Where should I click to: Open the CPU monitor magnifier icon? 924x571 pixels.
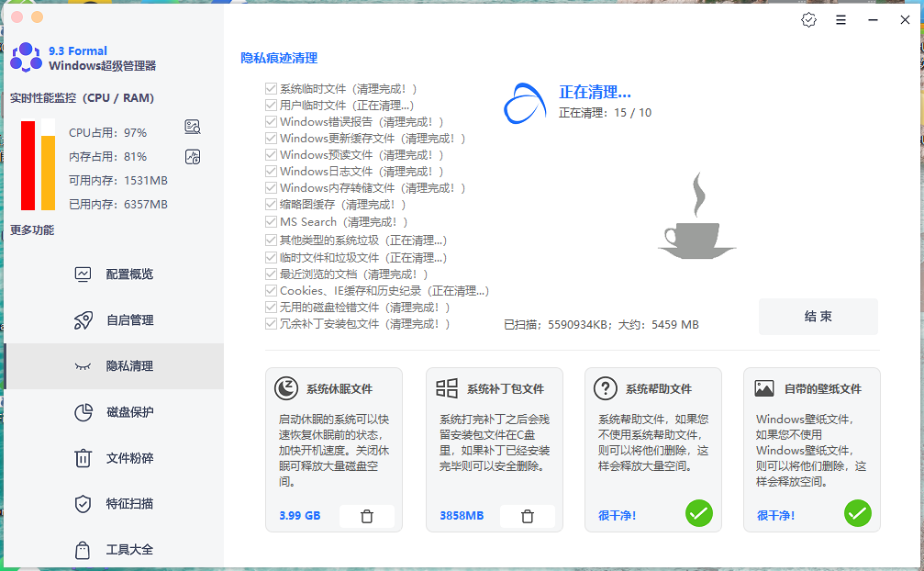[193, 127]
